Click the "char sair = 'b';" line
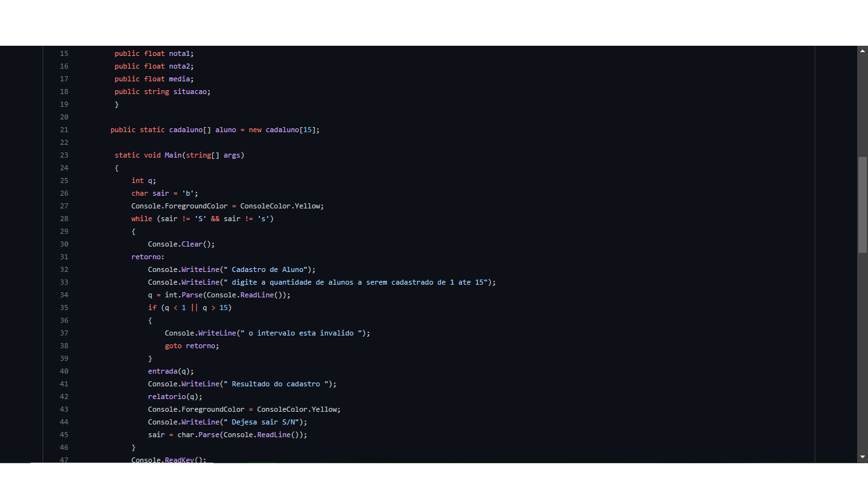The width and height of the screenshot is (868, 488). point(165,193)
